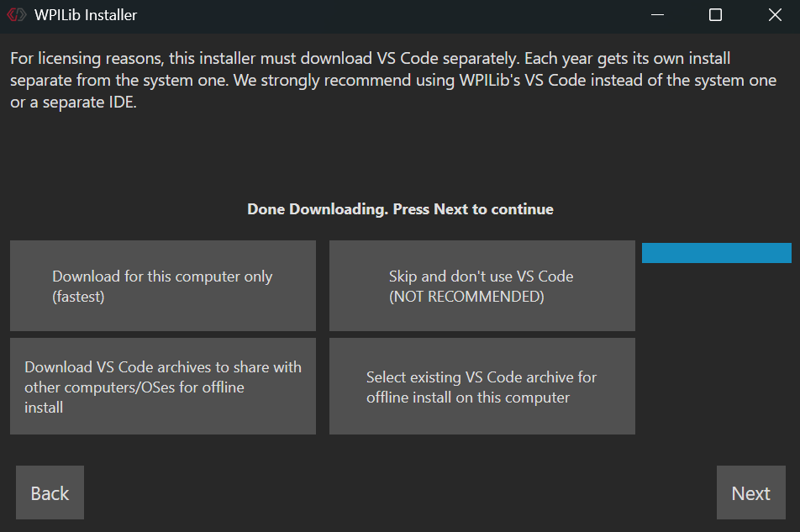This screenshot has width=800, height=532.
Task: Click the (fastest) label text
Action: click(x=78, y=297)
